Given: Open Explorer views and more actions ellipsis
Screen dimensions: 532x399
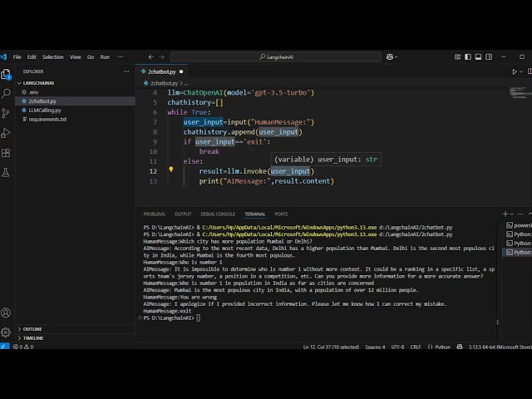Looking at the screenshot, I should point(126,71).
